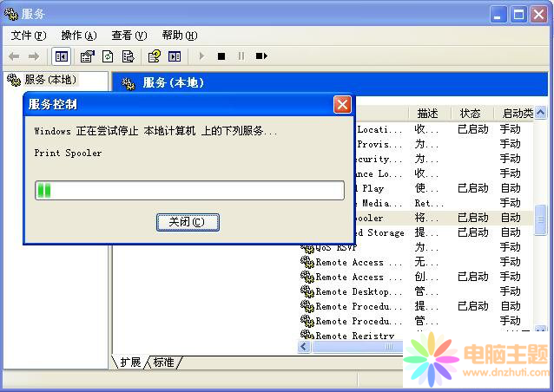
Task: Open the 操作(A) menu
Action: (78, 36)
